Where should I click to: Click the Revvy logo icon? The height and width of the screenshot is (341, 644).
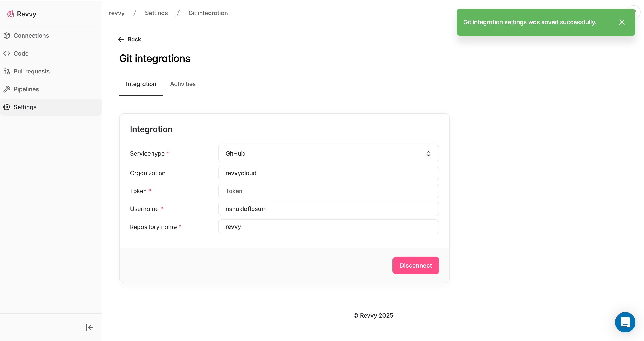point(10,14)
